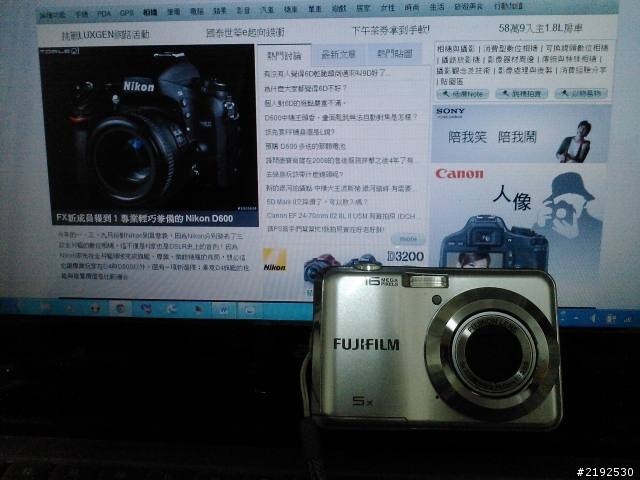Open the thread about the 6D's drawbacks
The height and width of the screenshot is (480, 640).
(x=305, y=103)
